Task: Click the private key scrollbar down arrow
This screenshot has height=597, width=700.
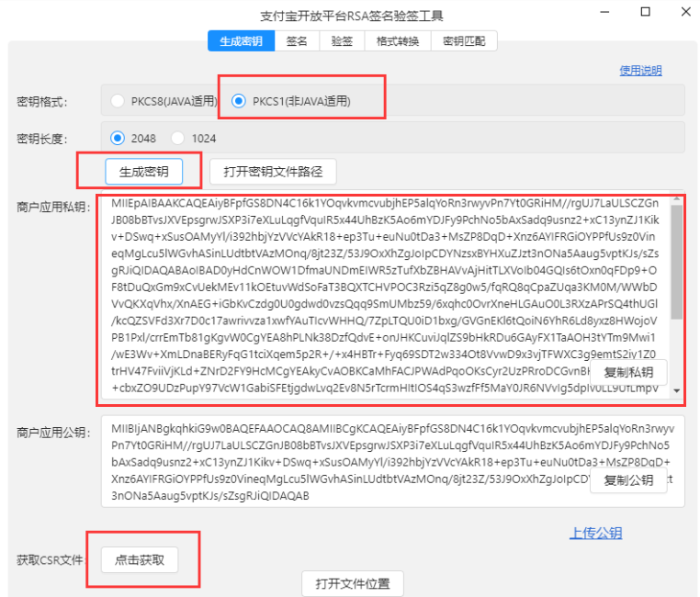Action: (677, 392)
